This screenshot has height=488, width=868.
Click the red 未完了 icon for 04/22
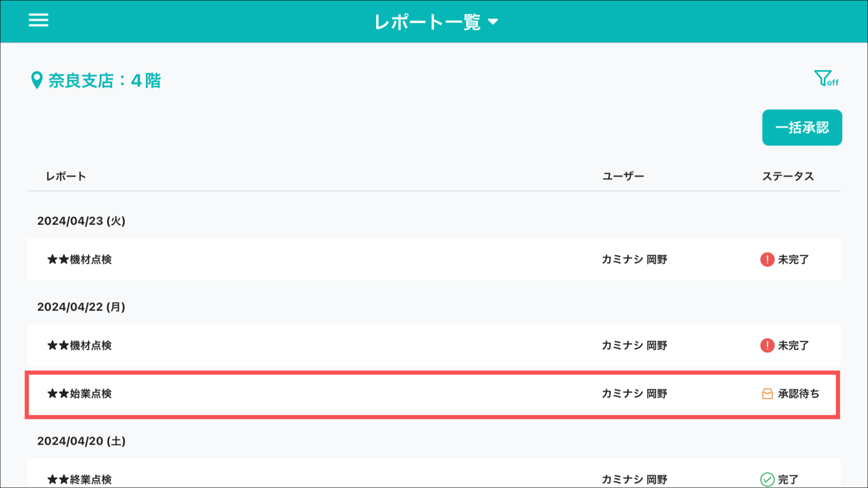[767, 345]
